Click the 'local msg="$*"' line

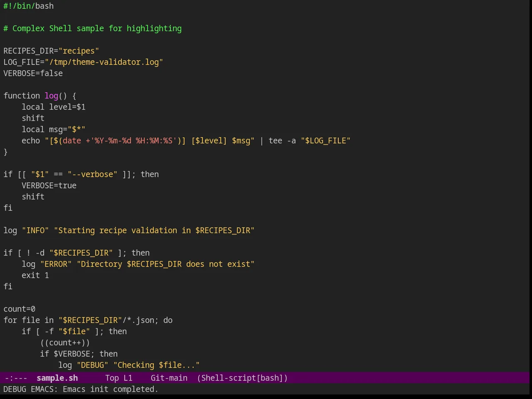click(54, 129)
